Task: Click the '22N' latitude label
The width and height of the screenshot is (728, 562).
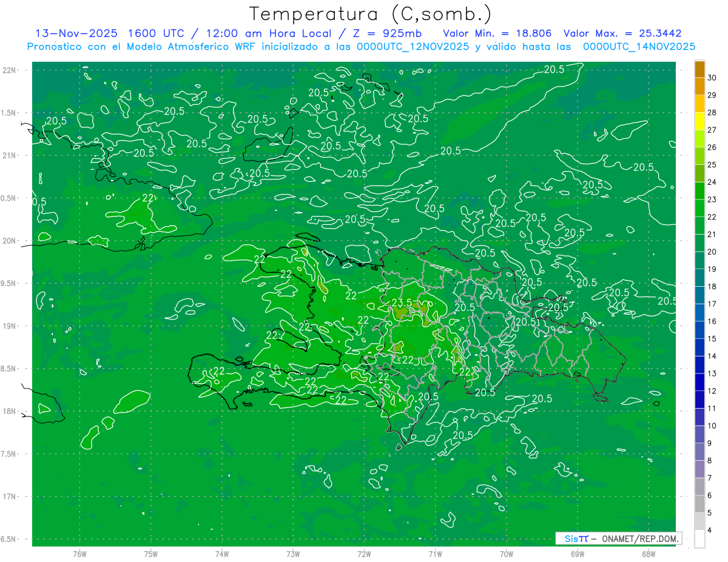Action: pyautogui.click(x=9, y=70)
